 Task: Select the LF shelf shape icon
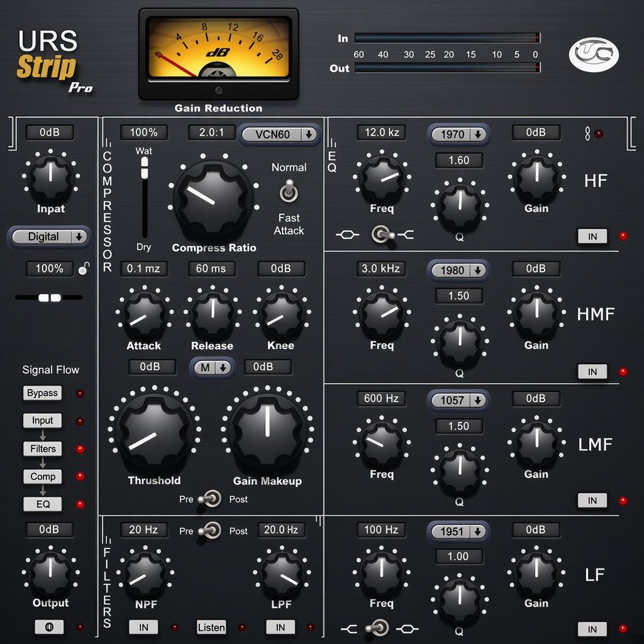[348, 628]
